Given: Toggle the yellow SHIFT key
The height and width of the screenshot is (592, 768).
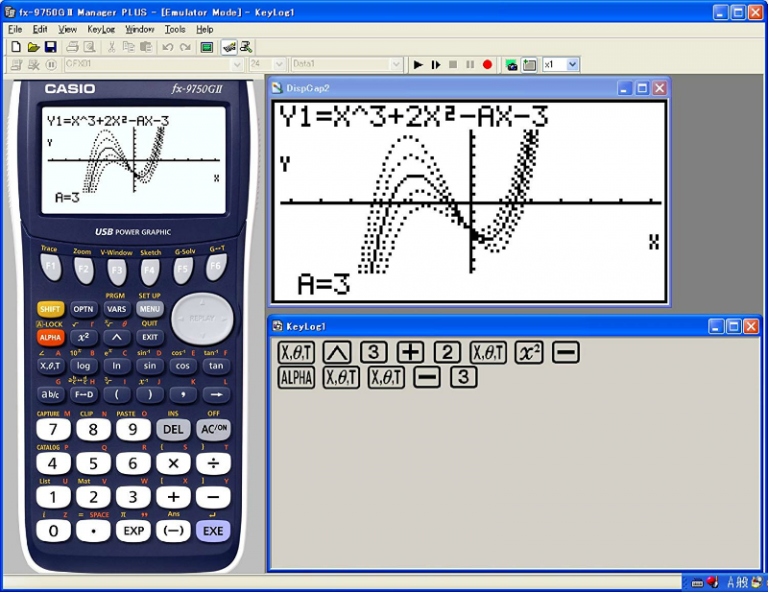Looking at the screenshot, I should [x=50, y=309].
